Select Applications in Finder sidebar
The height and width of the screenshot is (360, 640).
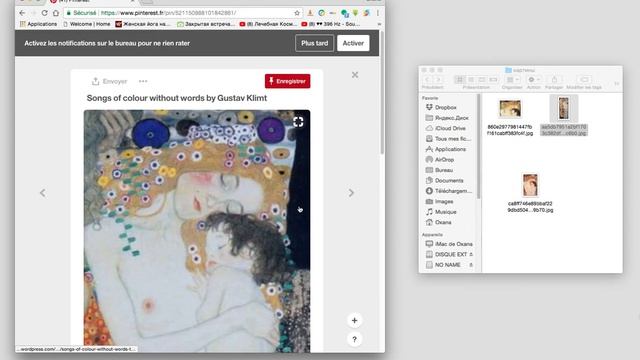[x=446, y=149]
